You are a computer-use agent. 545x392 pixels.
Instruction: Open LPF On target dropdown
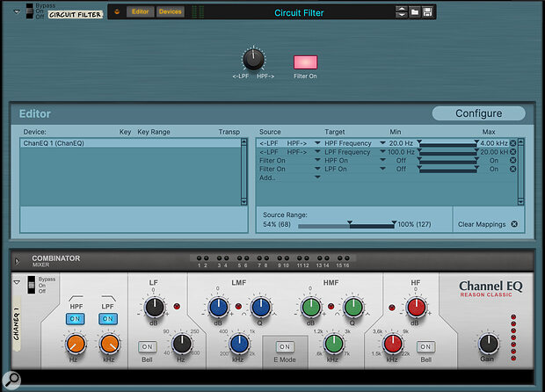point(382,169)
